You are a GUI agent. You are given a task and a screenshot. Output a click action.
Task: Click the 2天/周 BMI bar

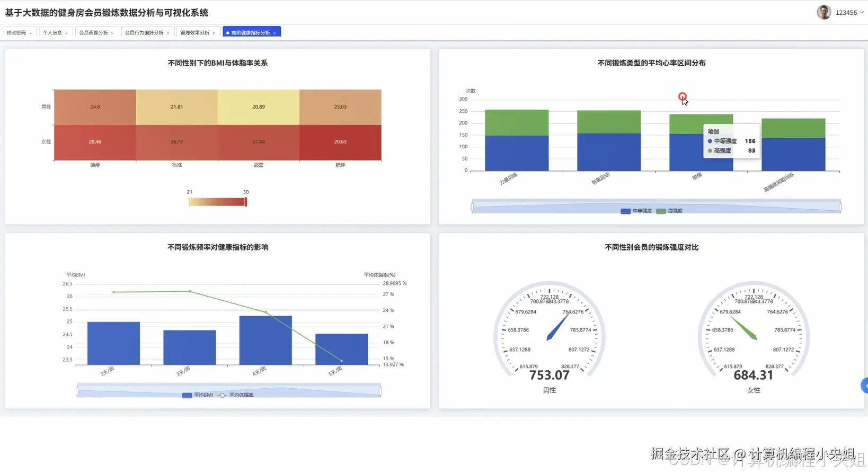pos(113,343)
